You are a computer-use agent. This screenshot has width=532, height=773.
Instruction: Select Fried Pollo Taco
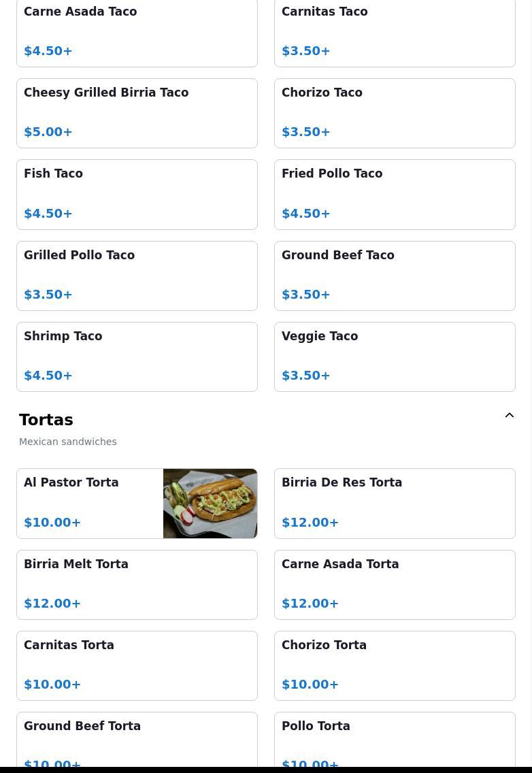[395, 195]
